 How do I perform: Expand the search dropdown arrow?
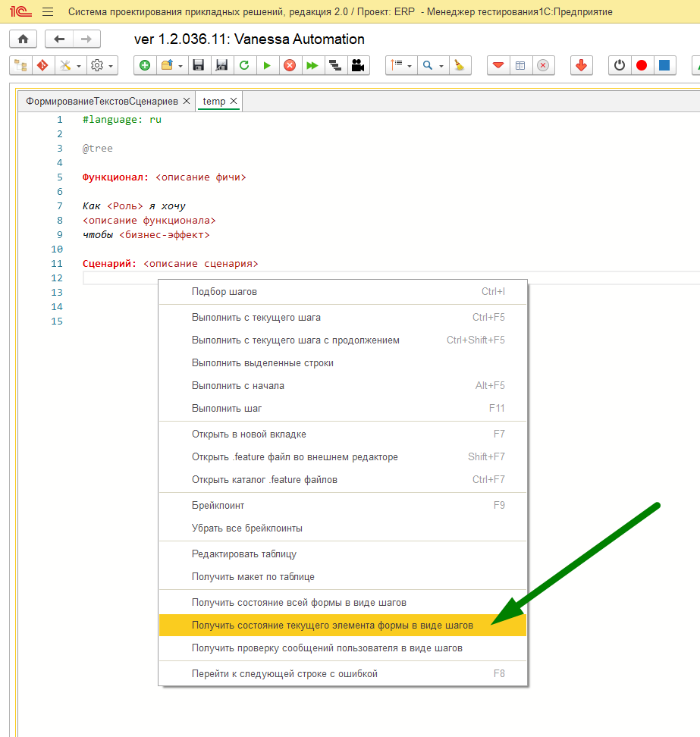[x=441, y=66]
